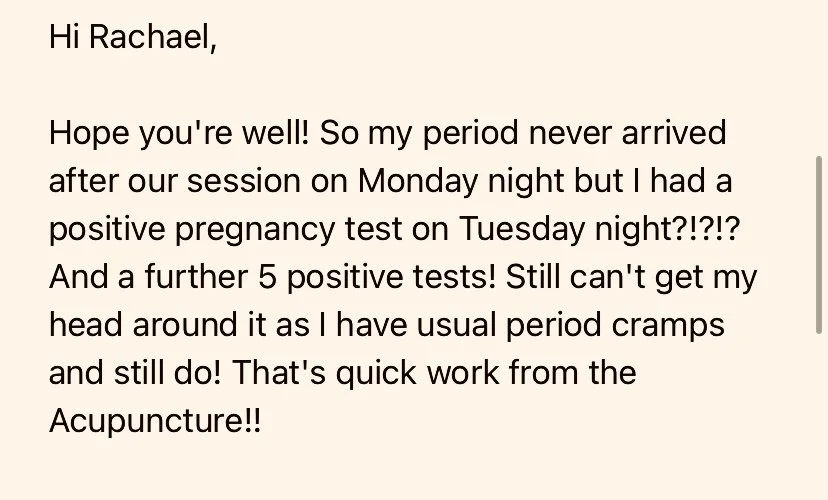Click the word "Monday" in the message
Viewport: 828px width, 500px height.
click(x=417, y=182)
